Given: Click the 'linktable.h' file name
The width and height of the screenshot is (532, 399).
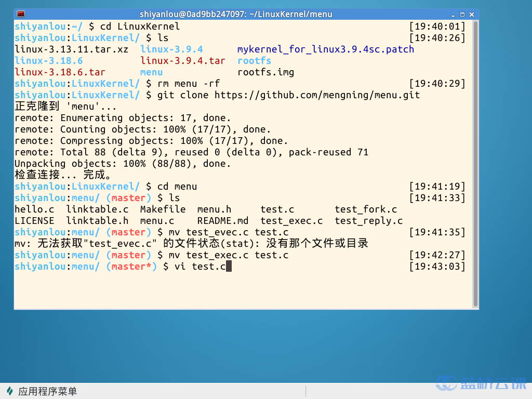Looking at the screenshot, I should point(97,221).
